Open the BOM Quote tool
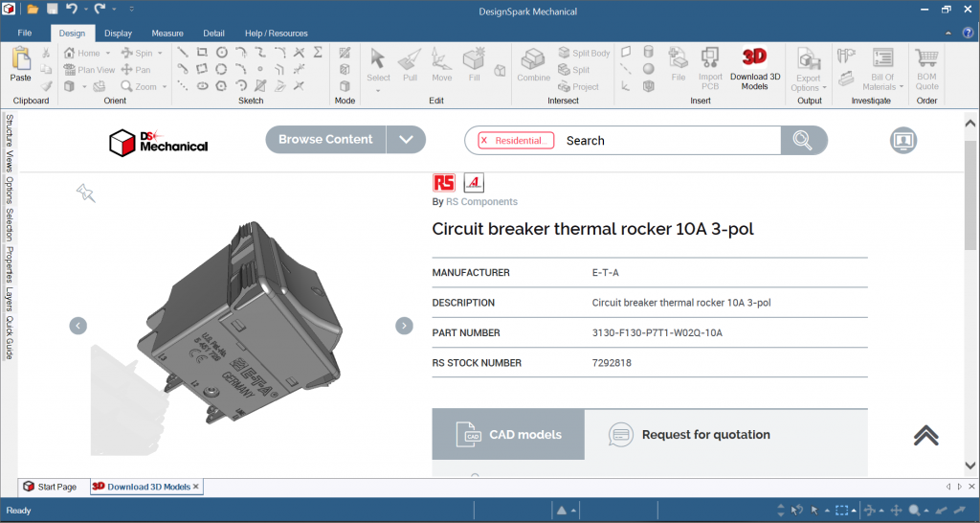The height and width of the screenshot is (523, 980). 926,69
